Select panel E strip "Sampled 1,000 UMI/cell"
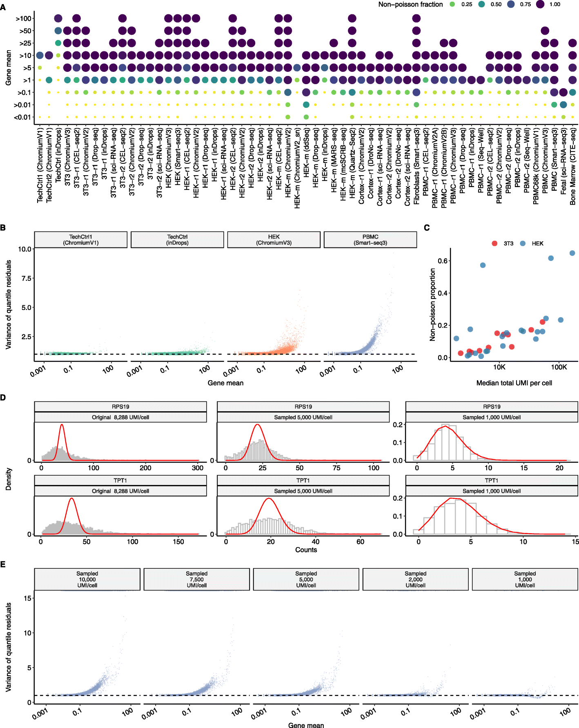The height and width of the screenshot is (728, 579). (525, 579)
